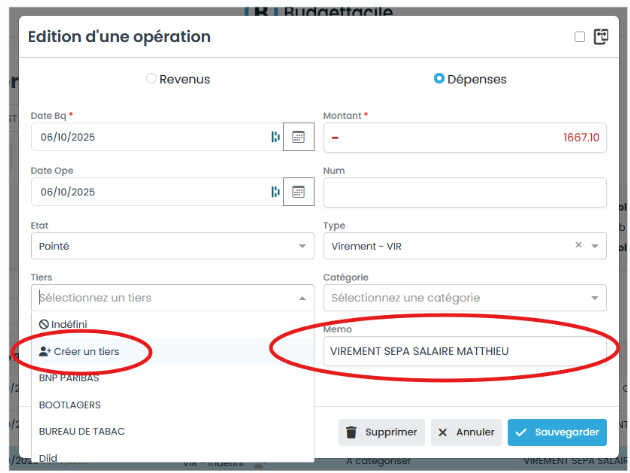630x473 pixels.
Task: Tick the checkbox in the dialog header
Action: [x=580, y=37]
